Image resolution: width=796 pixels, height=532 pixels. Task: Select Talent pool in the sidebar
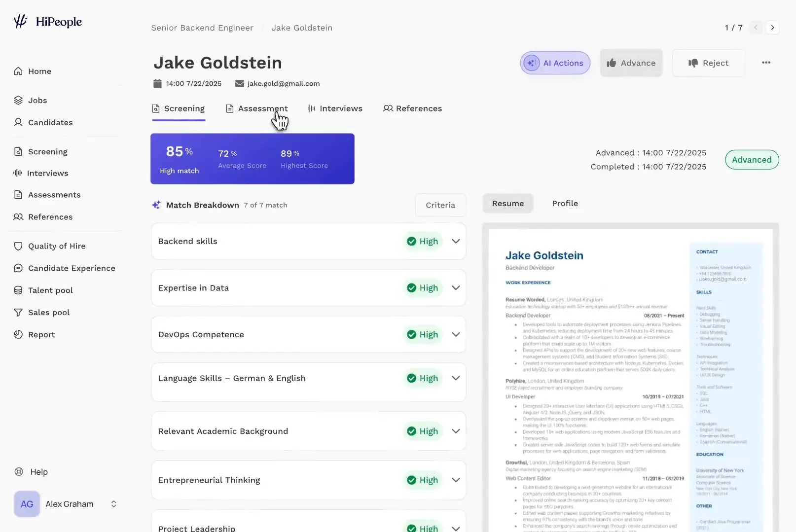50,290
